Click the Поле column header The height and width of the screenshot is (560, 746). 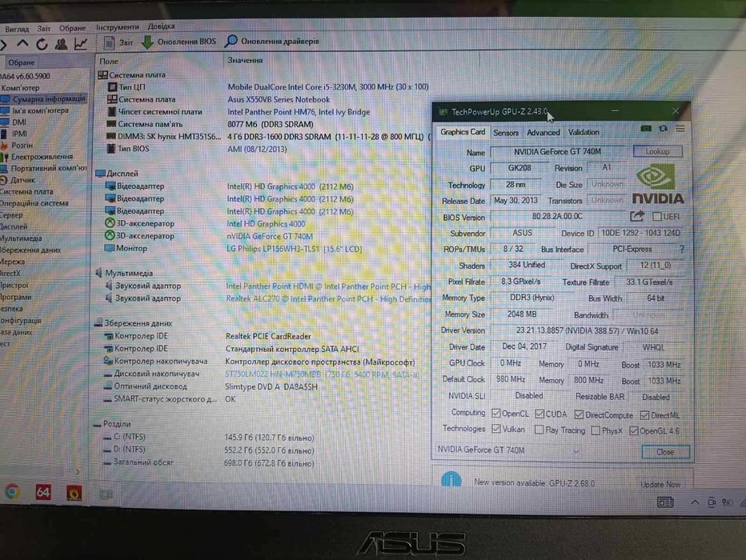point(109,61)
